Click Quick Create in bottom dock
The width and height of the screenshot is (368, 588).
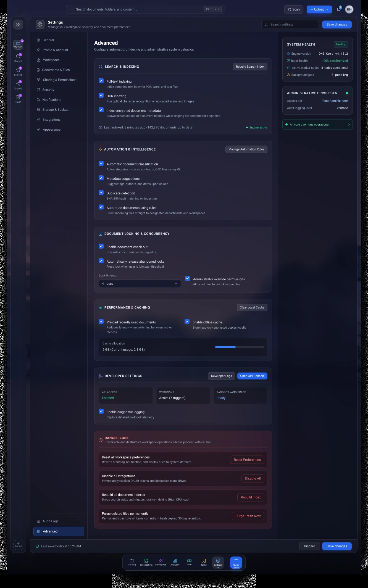[x=236, y=563]
